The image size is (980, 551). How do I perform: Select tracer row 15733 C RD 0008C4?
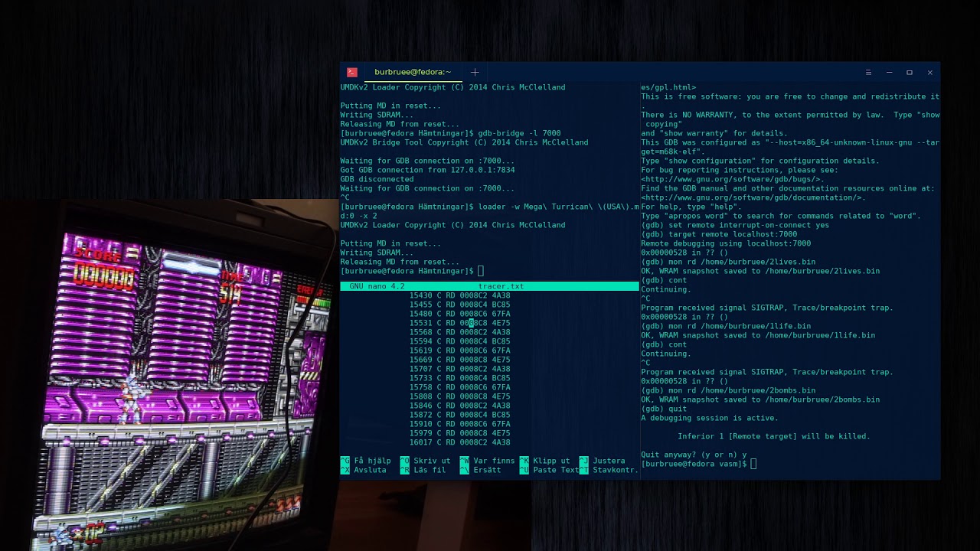pos(459,378)
